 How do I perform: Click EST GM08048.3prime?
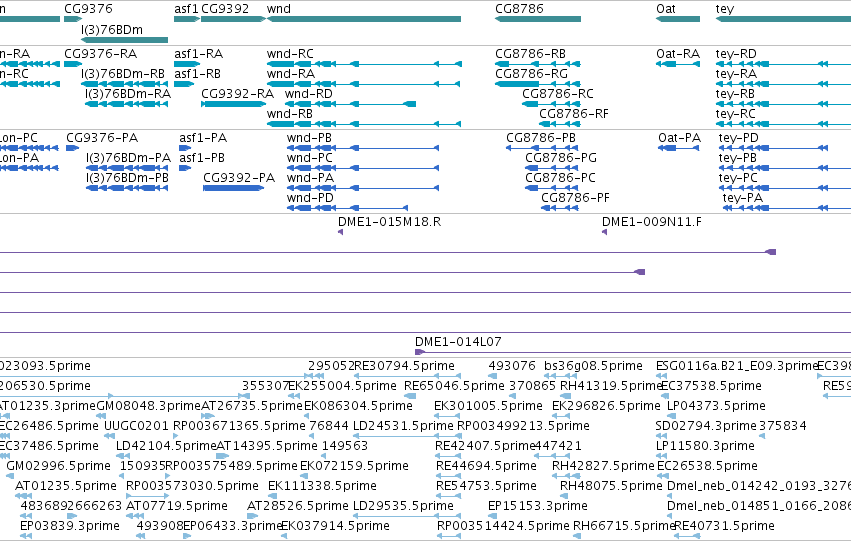101,416
